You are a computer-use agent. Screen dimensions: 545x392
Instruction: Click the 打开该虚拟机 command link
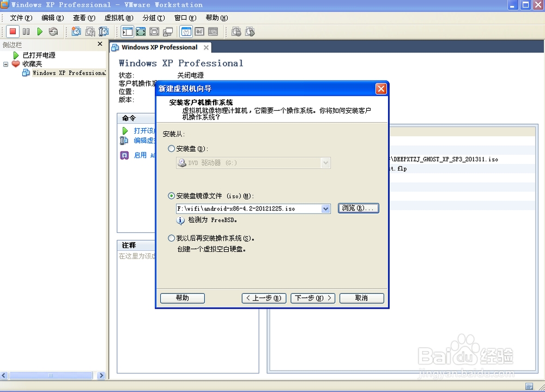pos(144,130)
